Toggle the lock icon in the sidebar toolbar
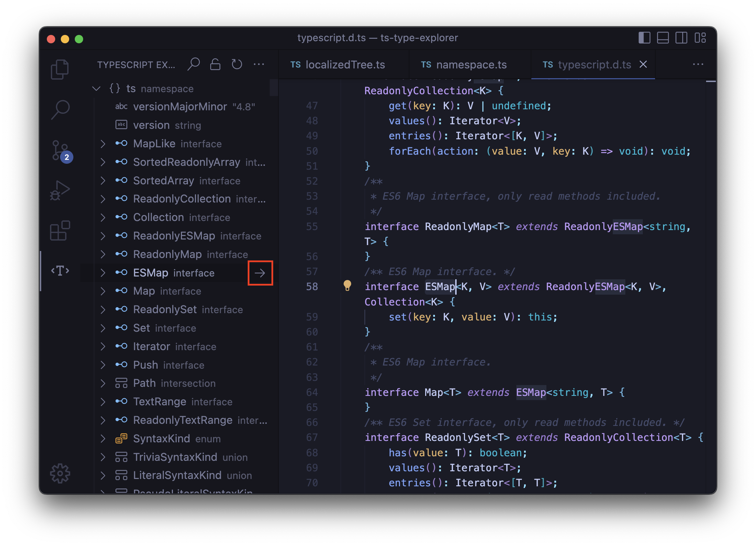 tap(215, 64)
